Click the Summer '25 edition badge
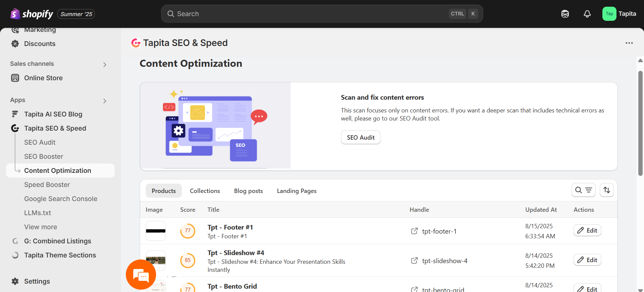 (x=76, y=14)
